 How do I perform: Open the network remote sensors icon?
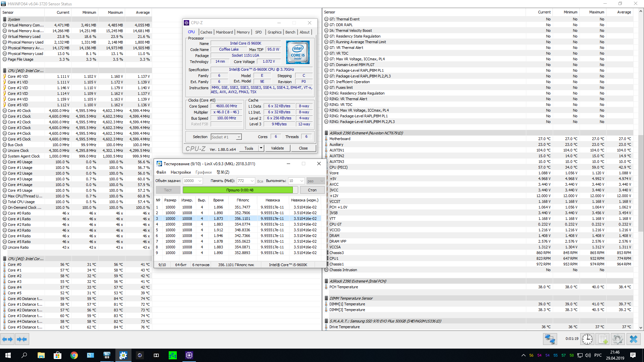[x=550, y=339]
